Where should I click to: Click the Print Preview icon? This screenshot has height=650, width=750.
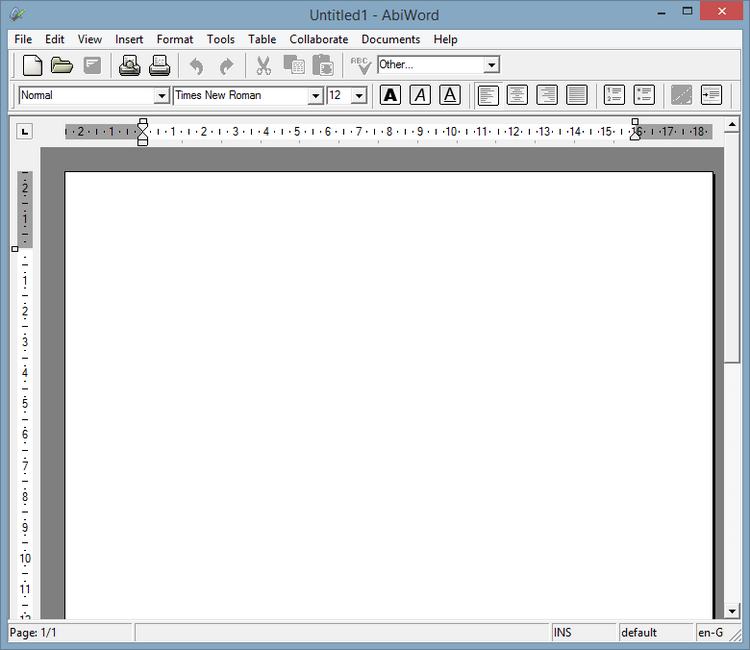pos(130,66)
